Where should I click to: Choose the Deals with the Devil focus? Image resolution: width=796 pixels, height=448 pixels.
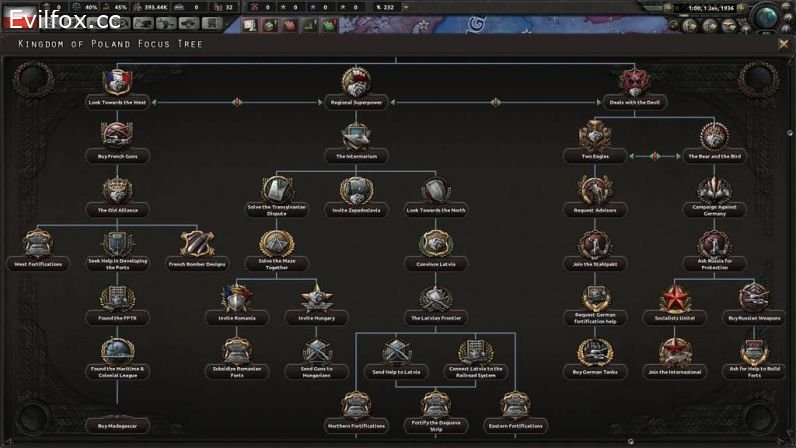(x=631, y=84)
